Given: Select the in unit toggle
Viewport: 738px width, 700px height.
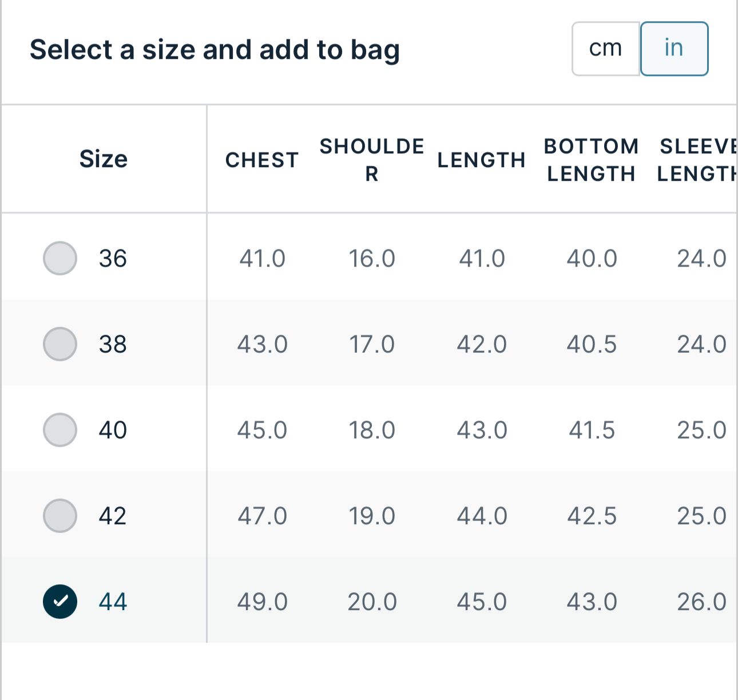Looking at the screenshot, I should pos(674,49).
